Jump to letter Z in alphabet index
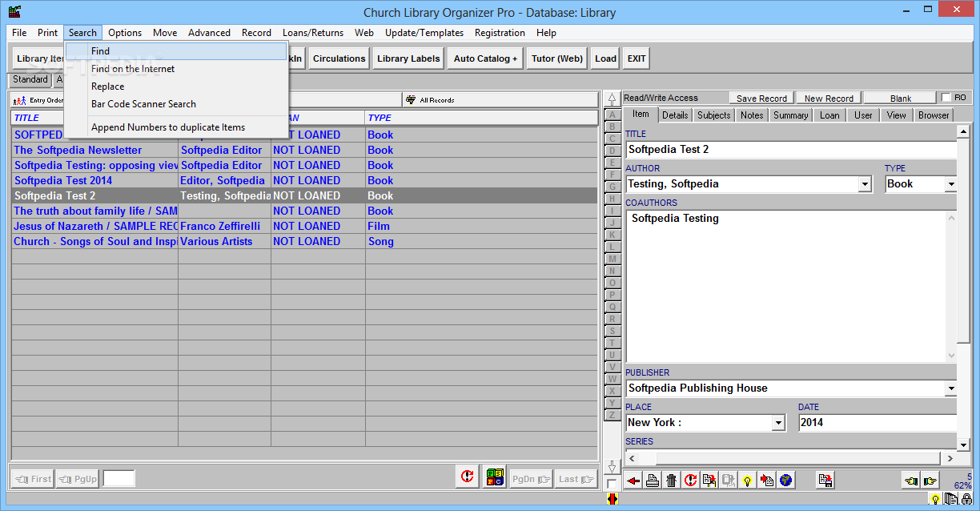 pyautogui.click(x=612, y=415)
